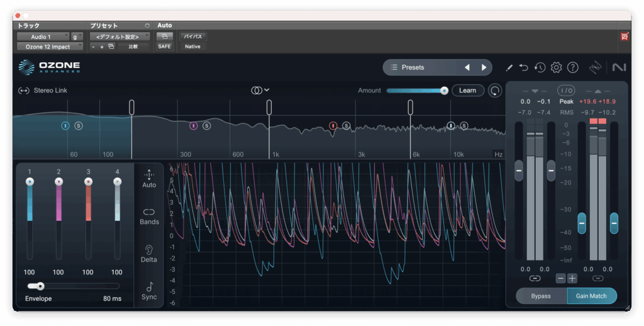Solo the pink band 2

pos(207,126)
